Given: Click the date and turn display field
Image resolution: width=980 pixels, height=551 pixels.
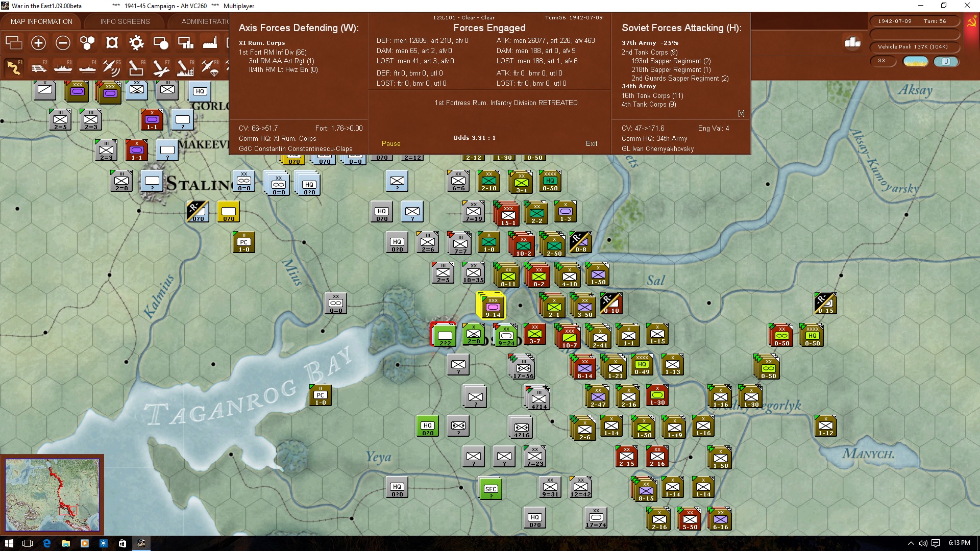Looking at the screenshot, I should pyautogui.click(x=914, y=21).
